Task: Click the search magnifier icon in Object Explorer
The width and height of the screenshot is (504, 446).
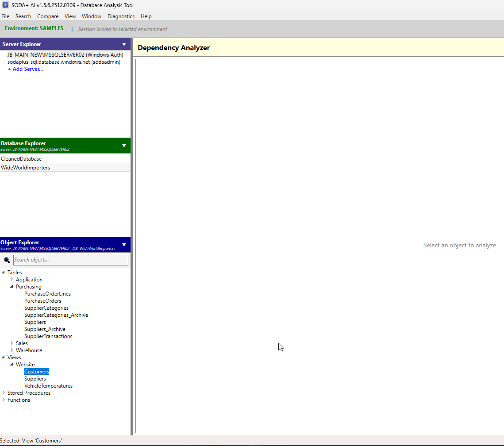Action: (x=7, y=260)
